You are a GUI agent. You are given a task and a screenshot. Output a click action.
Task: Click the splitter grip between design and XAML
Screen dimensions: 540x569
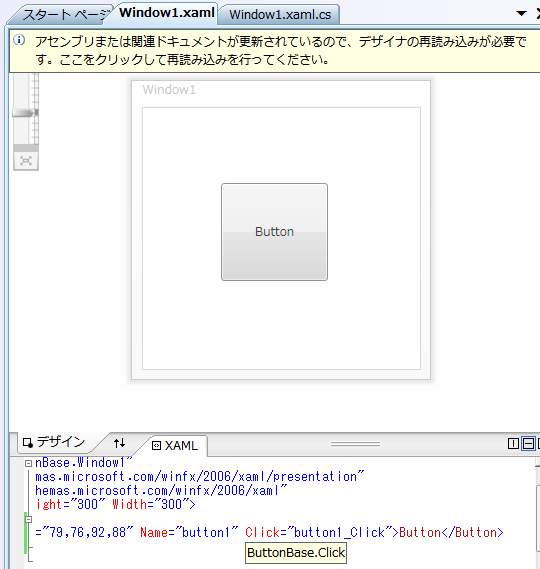[355, 444]
